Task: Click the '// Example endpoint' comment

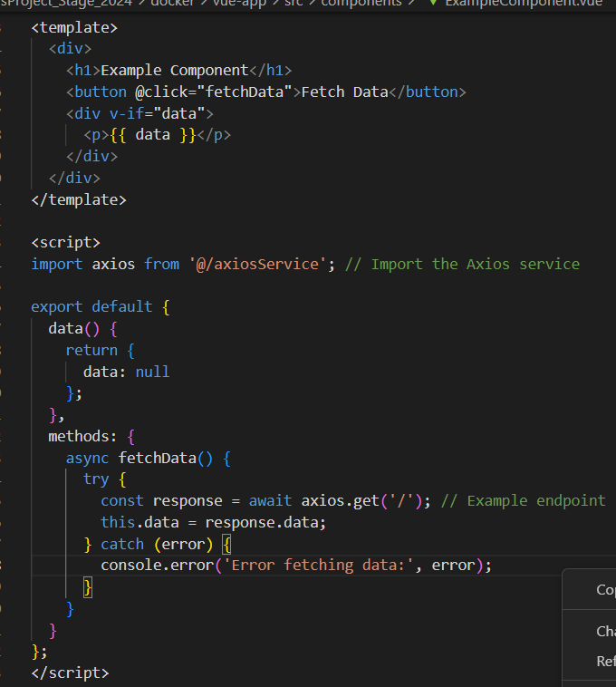Action: tap(524, 501)
